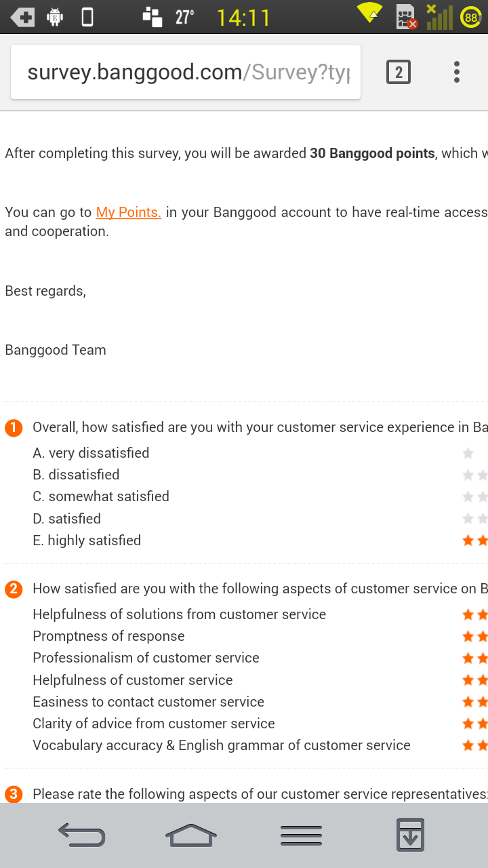Tap the notification panel pull-down key
488x868 pixels.
pos(409,835)
